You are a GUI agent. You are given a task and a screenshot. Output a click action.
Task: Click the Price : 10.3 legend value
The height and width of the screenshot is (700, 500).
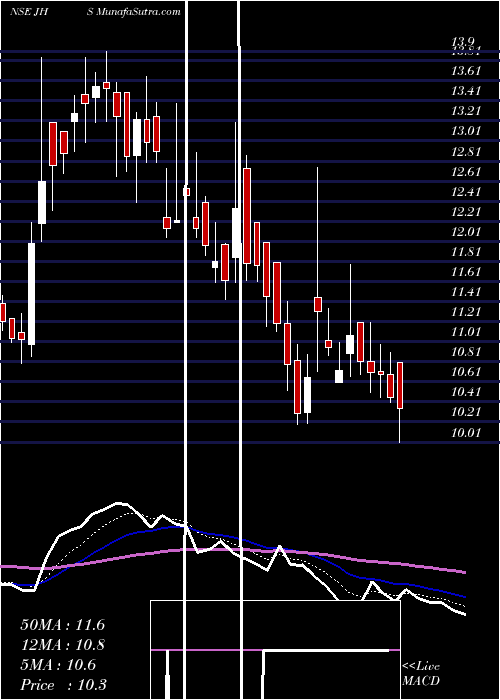(x=63, y=685)
